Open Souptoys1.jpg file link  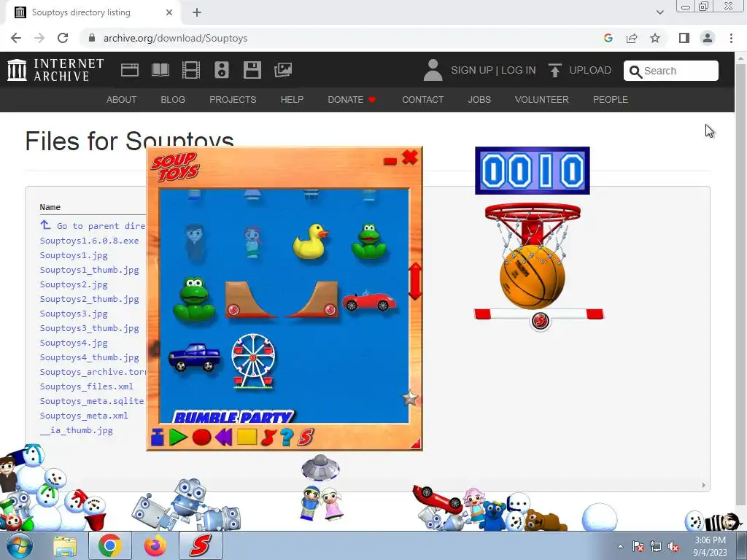74,255
